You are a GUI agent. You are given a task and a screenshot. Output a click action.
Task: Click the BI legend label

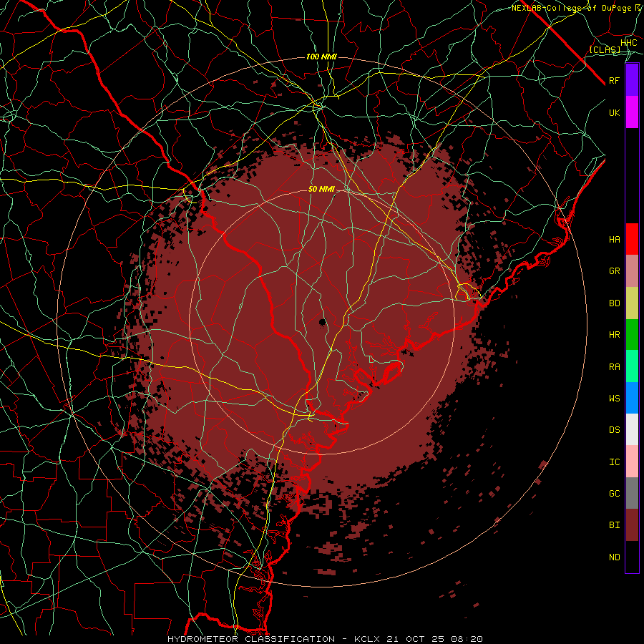click(614, 525)
